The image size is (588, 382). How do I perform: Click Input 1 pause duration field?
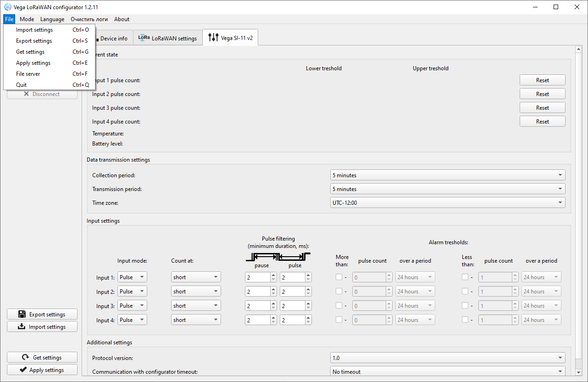257,277
